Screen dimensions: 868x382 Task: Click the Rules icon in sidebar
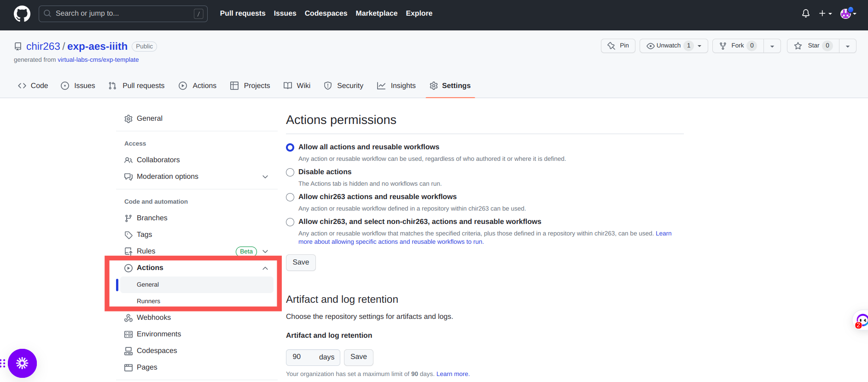click(x=128, y=252)
